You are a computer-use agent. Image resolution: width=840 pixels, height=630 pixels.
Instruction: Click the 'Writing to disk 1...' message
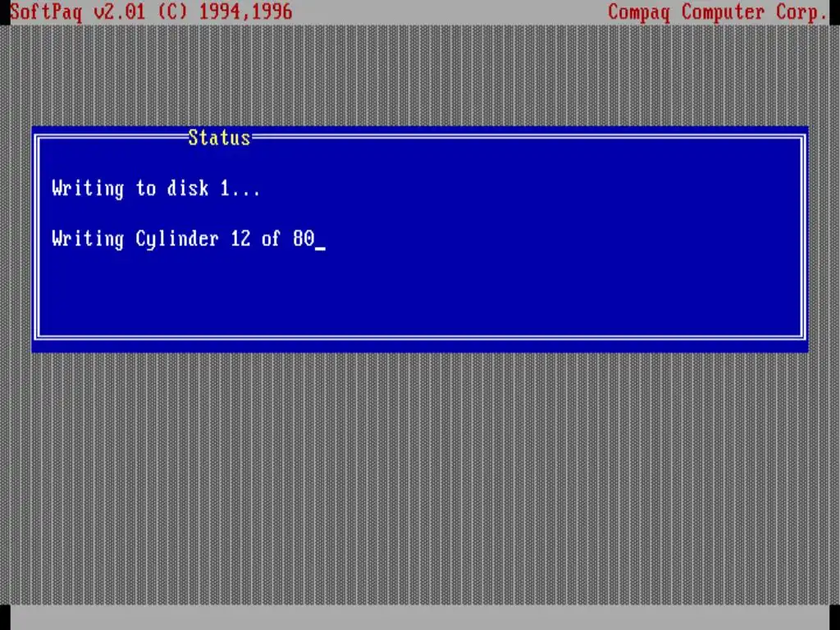(156, 189)
